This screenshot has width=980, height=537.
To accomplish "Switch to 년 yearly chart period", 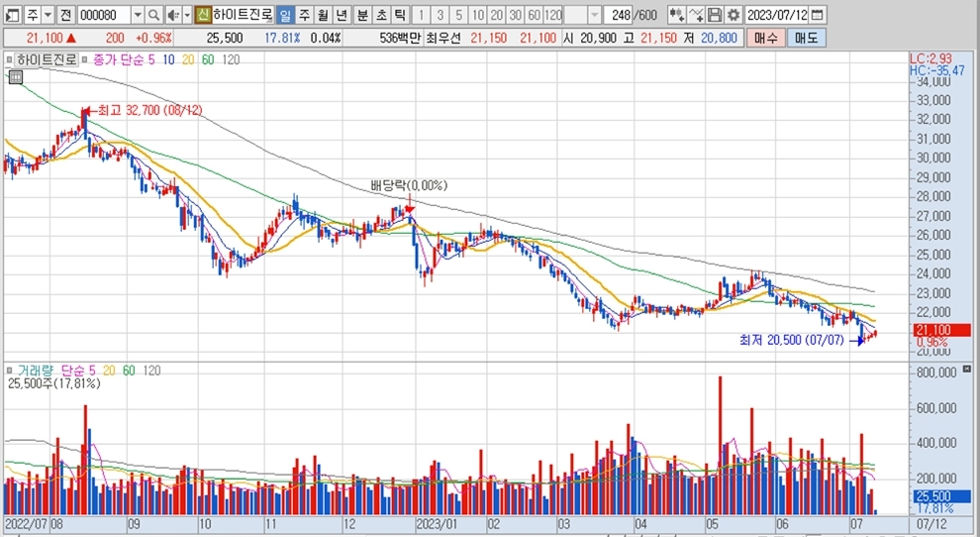I will click(x=342, y=15).
